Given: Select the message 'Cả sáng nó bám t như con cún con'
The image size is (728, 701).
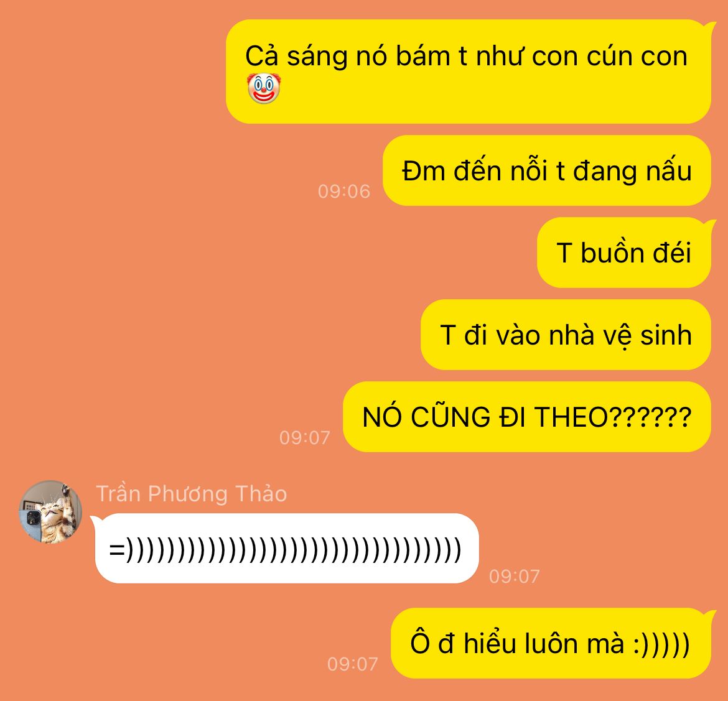Looking at the screenshot, I should (x=469, y=72).
